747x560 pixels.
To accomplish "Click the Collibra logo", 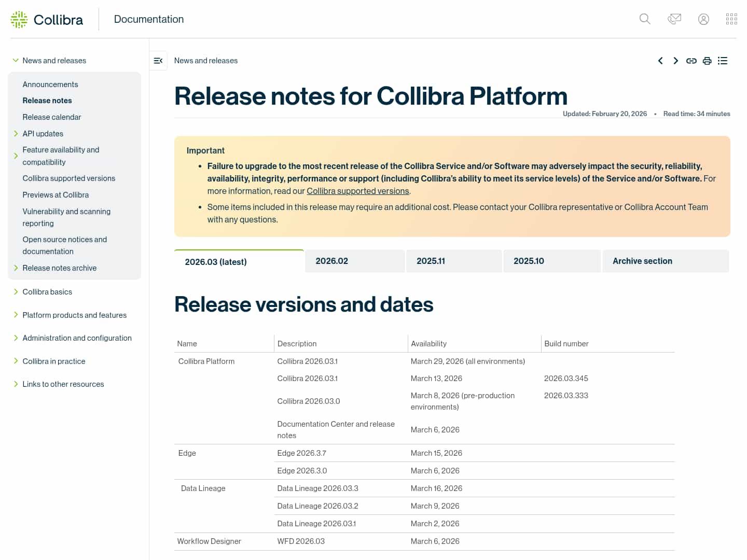I will pyautogui.click(x=47, y=20).
